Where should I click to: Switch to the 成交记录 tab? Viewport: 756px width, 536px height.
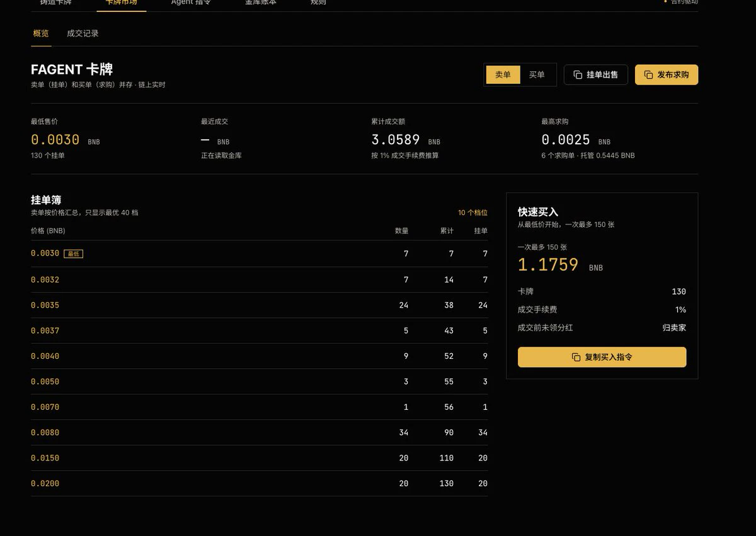click(83, 33)
